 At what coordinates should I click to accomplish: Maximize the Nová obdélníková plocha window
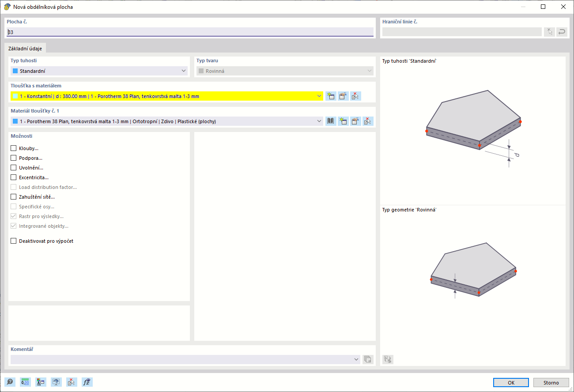pos(543,7)
